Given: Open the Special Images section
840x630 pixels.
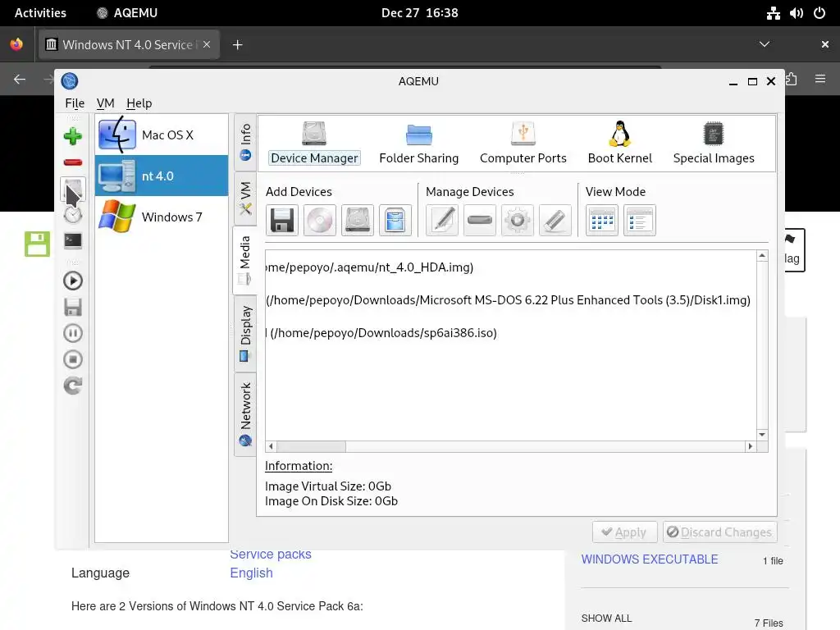Looking at the screenshot, I should [x=714, y=144].
